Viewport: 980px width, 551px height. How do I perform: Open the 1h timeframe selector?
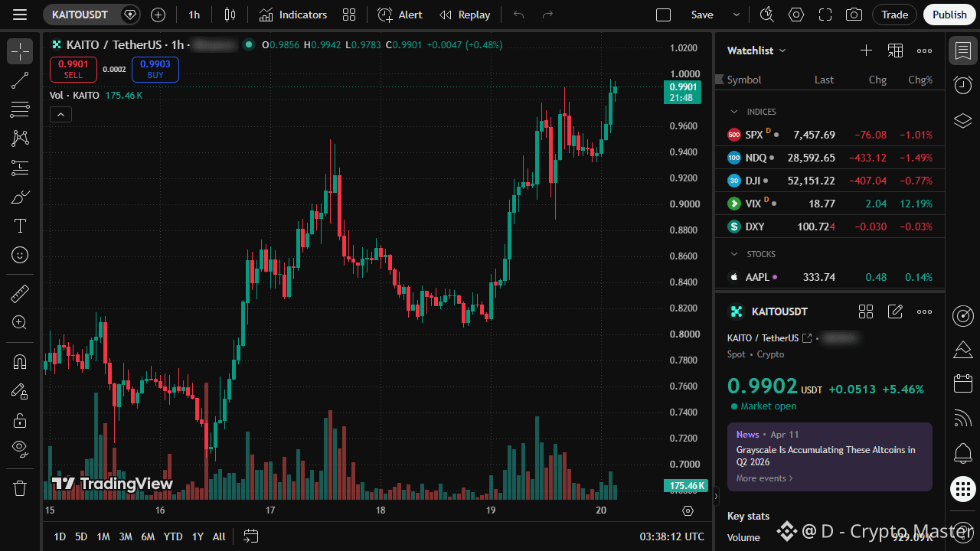pyautogui.click(x=194, y=15)
